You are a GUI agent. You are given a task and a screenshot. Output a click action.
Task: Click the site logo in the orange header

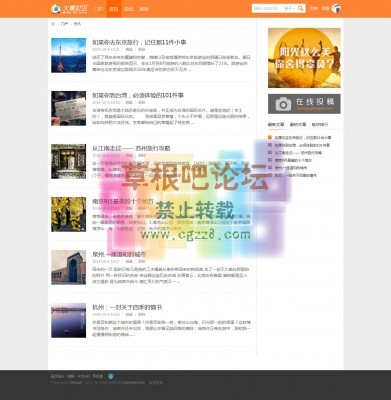(x=69, y=9)
